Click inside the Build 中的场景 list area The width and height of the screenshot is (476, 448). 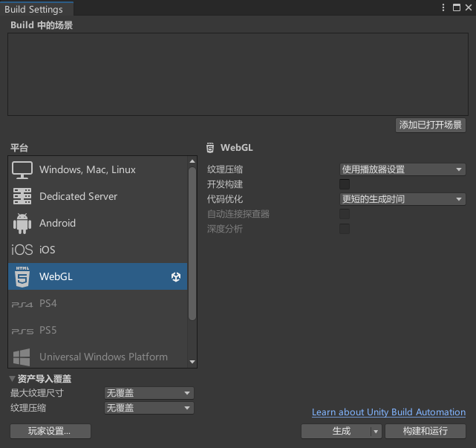tap(238, 74)
